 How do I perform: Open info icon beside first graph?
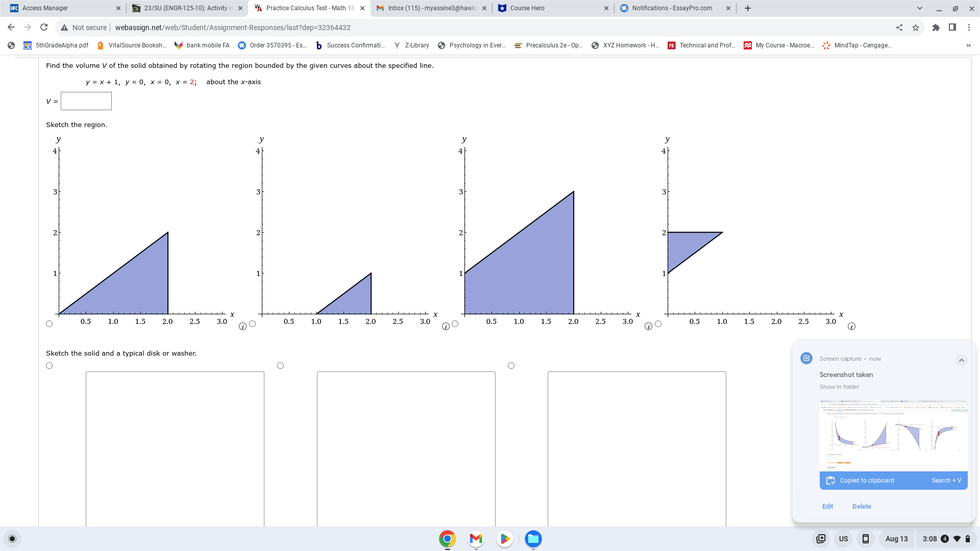click(x=242, y=327)
